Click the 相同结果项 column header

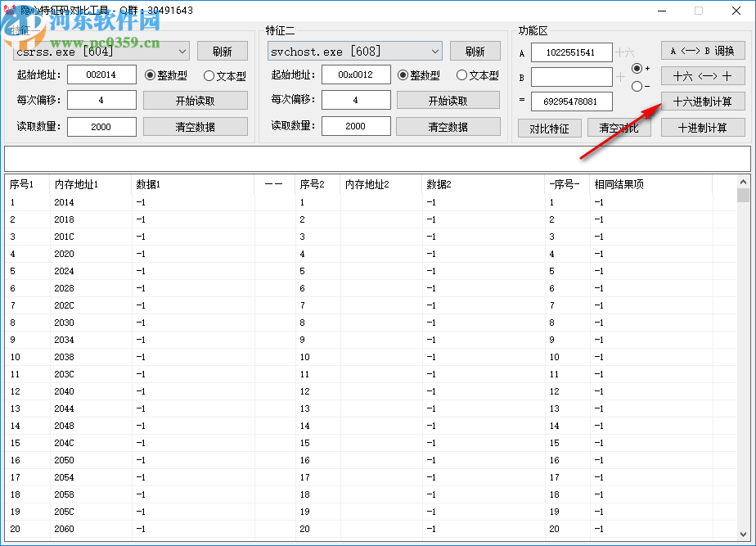point(650,184)
